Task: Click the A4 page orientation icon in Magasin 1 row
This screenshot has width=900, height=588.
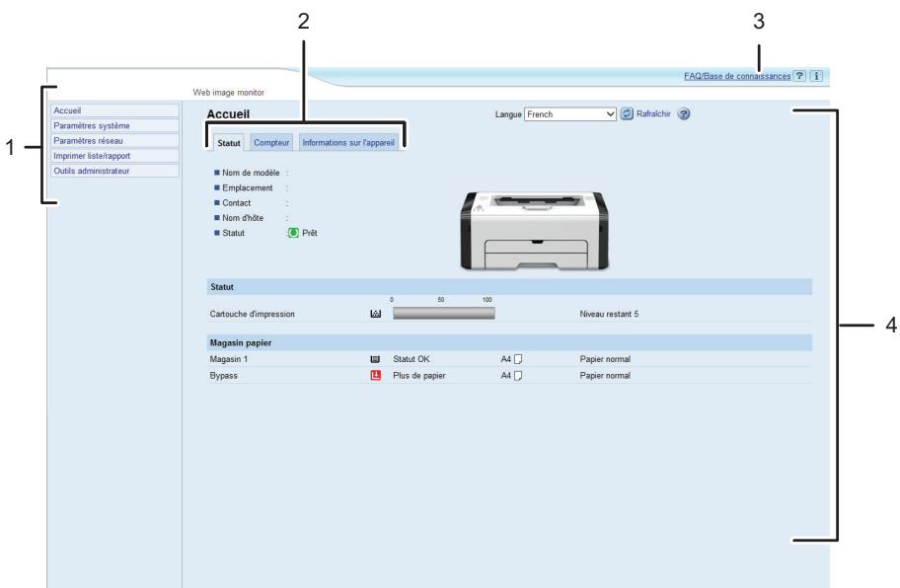Action: coord(518,359)
